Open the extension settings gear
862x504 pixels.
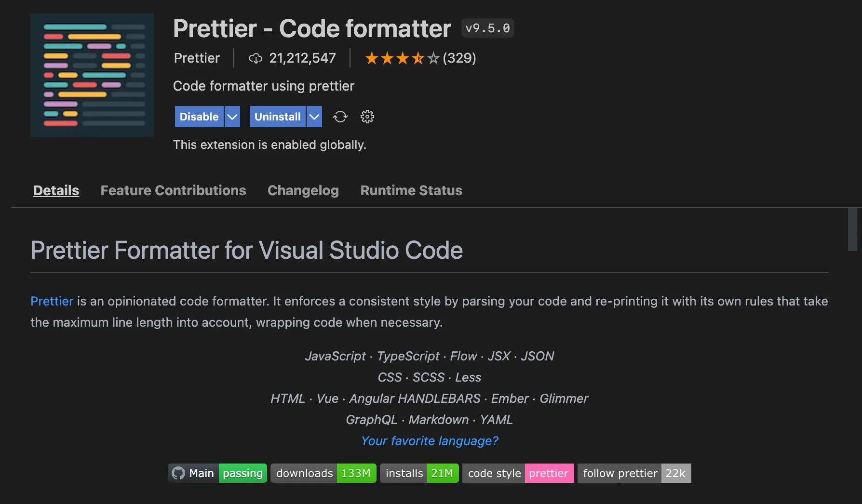click(367, 117)
